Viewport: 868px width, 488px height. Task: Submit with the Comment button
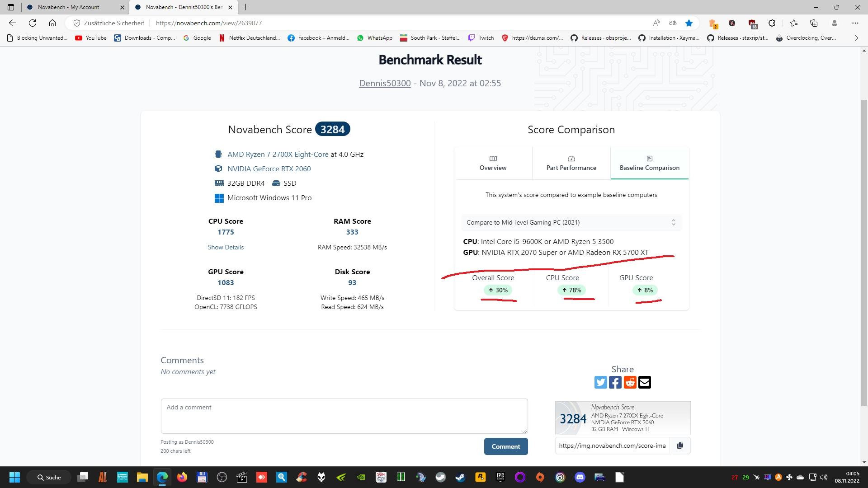[506, 446]
